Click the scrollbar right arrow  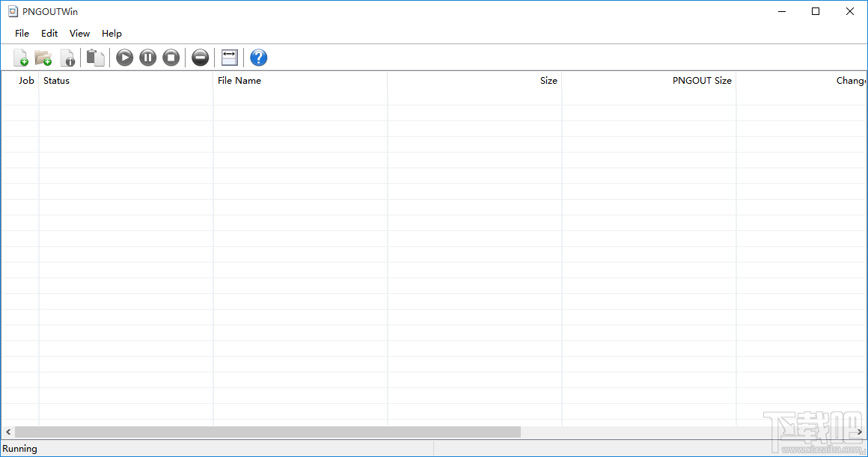click(860, 432)
